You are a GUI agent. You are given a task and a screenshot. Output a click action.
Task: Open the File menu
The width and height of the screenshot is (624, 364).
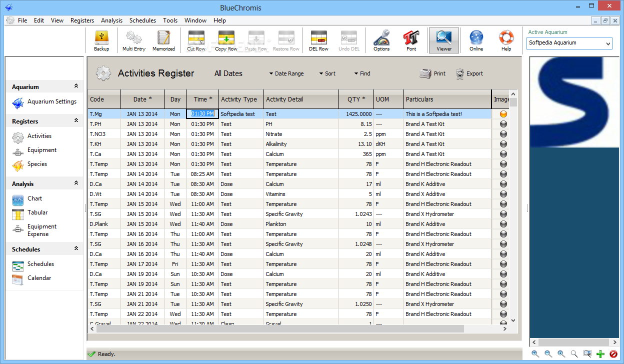[x=22, y=20]
